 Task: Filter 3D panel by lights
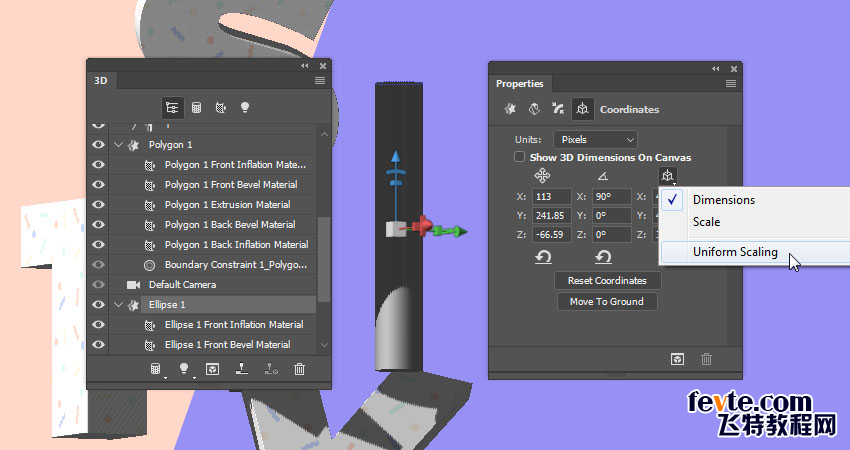tap(244, 107)
